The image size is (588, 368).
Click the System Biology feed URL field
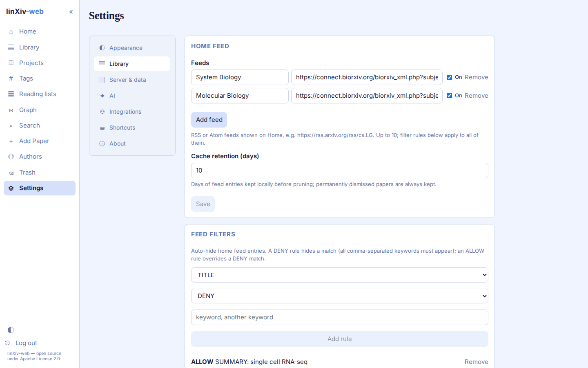367,77
